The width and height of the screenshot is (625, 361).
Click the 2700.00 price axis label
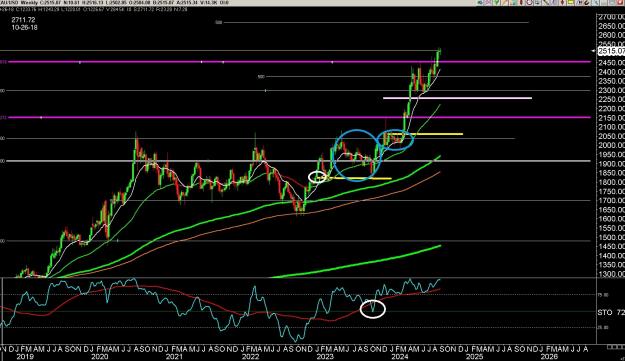(x=611, y=17)
